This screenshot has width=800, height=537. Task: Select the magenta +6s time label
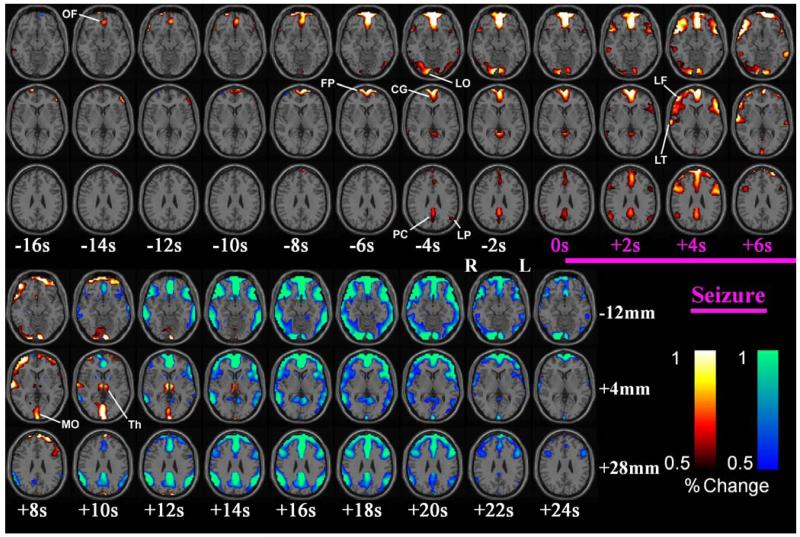(x=757, y=246)
